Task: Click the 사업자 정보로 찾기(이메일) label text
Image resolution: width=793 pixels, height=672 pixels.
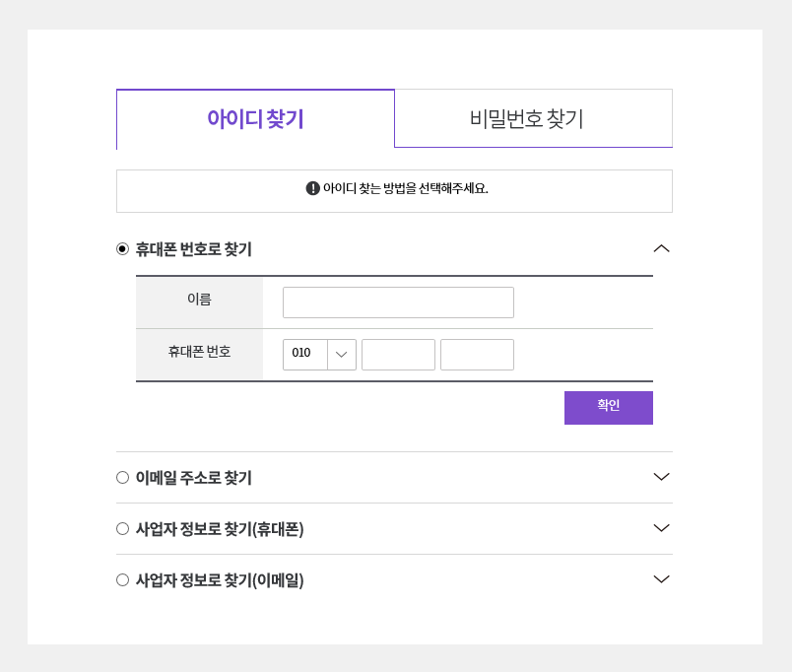Action: 220,580
